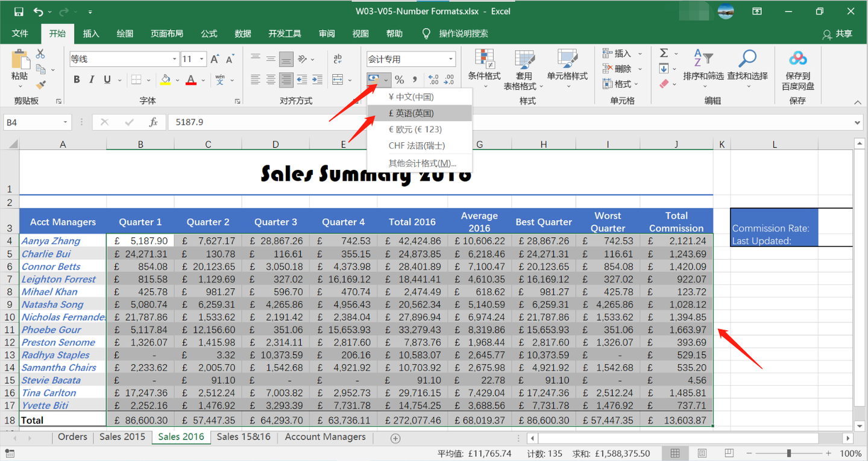The width and height of the screenshot is (868, 461).
Task: Toggle middle vertical alignment
Action: coord(271,59)
